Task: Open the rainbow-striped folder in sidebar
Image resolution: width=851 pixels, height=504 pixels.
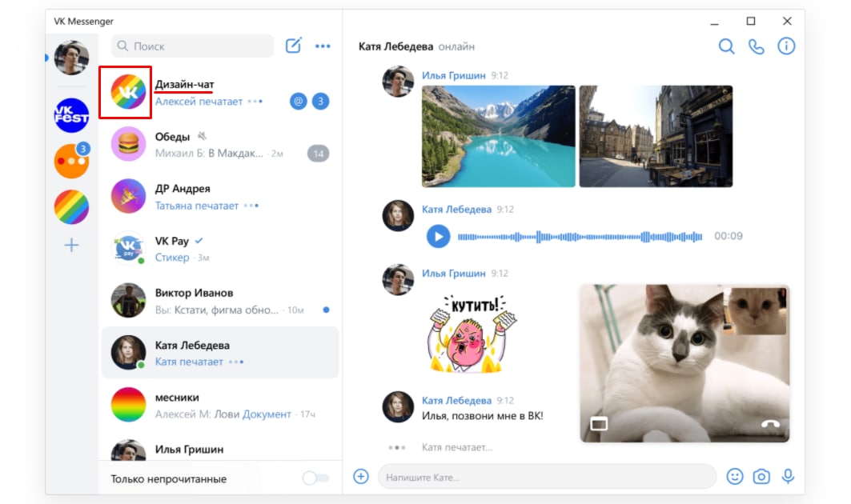Action: pyautogui.click(x=71, y=206)
